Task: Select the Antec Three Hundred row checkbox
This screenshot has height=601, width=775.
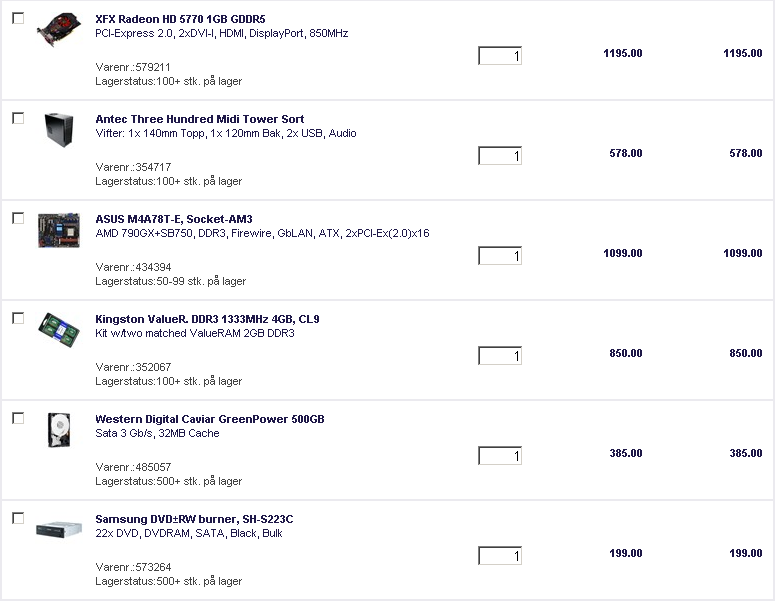Action: (x=18, y=118)
